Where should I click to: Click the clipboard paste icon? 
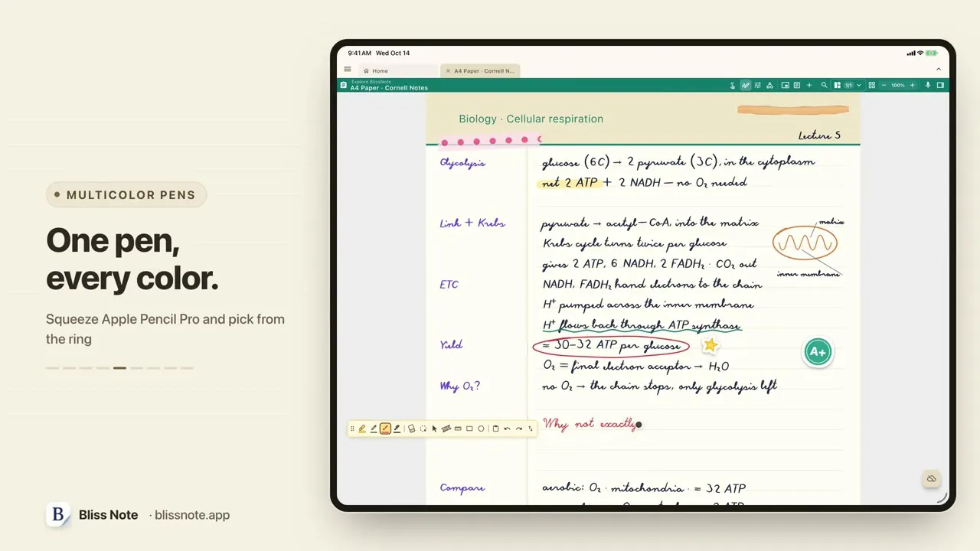[x=495, y=429]
